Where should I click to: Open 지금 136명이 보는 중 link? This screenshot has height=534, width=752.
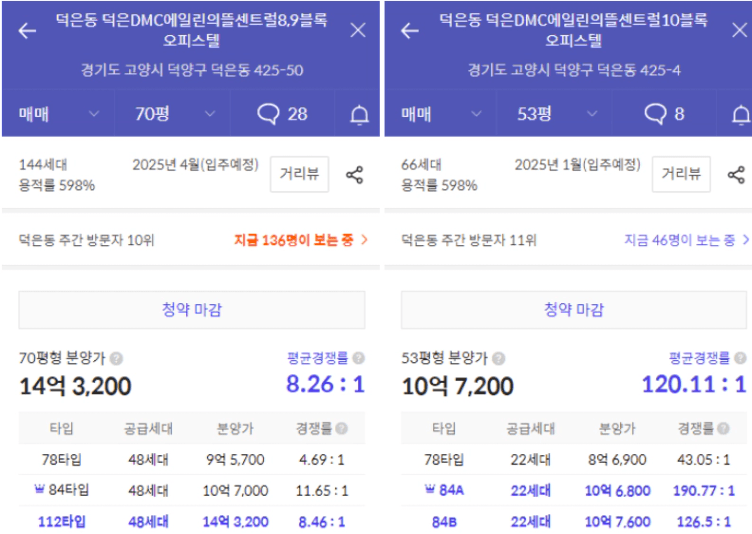300,240
